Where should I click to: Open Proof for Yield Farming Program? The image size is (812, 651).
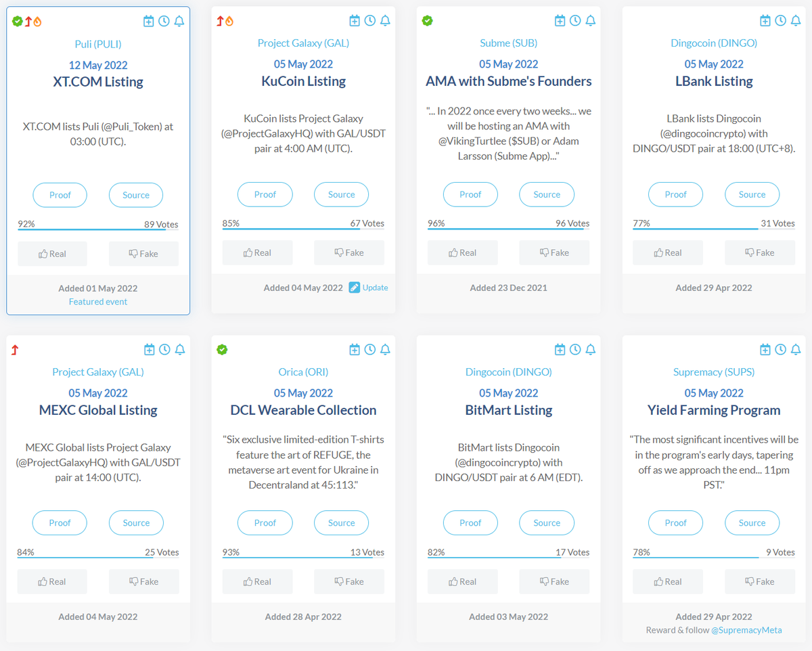[675, 523]
